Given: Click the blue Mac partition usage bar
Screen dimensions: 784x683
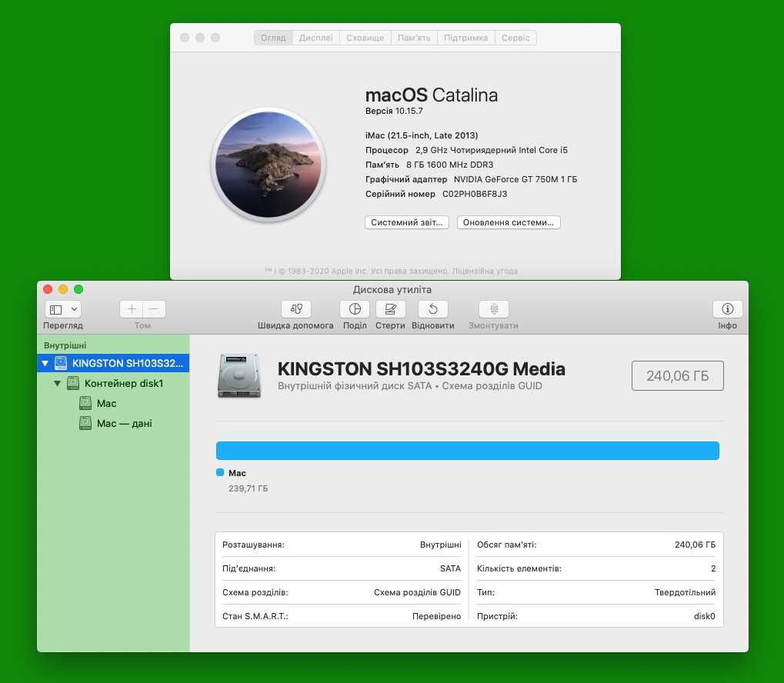Looking at the screenshot, I should point(468,451).
